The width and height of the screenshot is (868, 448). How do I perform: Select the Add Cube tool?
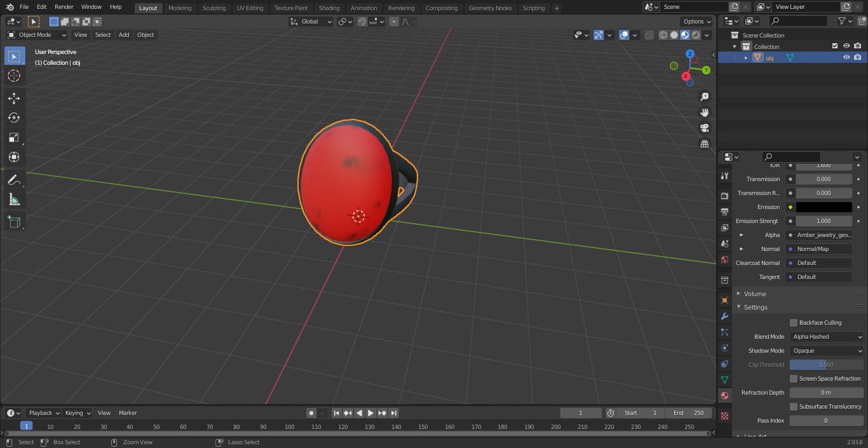click(x=14, y=222)
